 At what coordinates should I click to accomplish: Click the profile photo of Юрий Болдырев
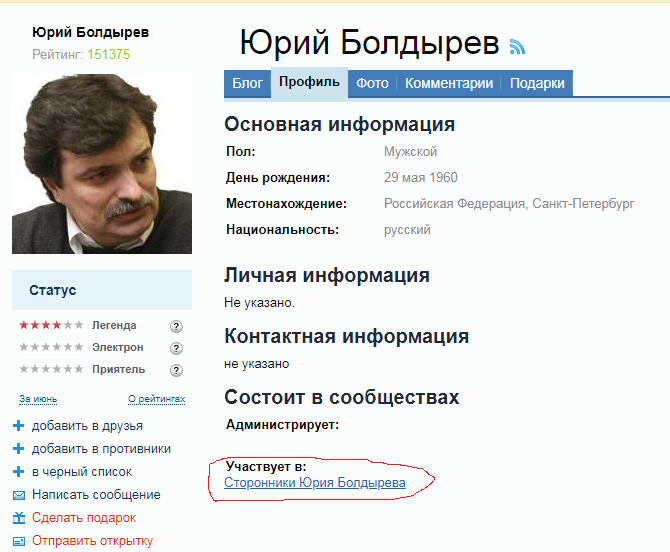point(102,164)
